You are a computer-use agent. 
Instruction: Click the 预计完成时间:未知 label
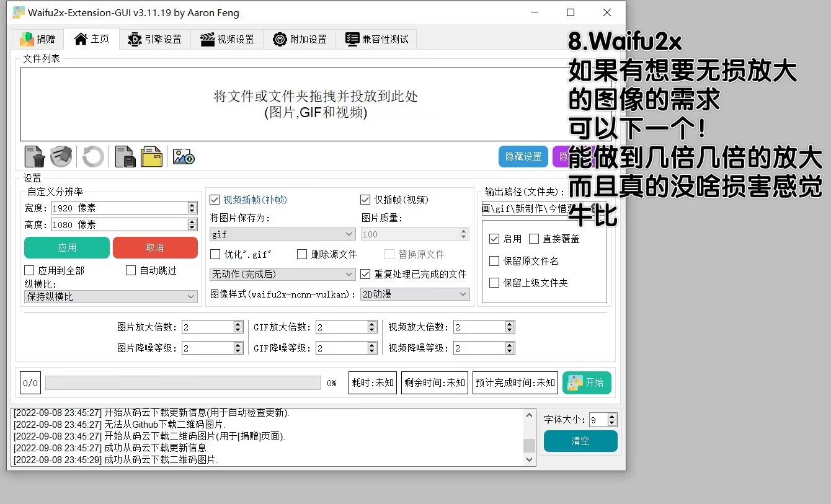(515, 382)
